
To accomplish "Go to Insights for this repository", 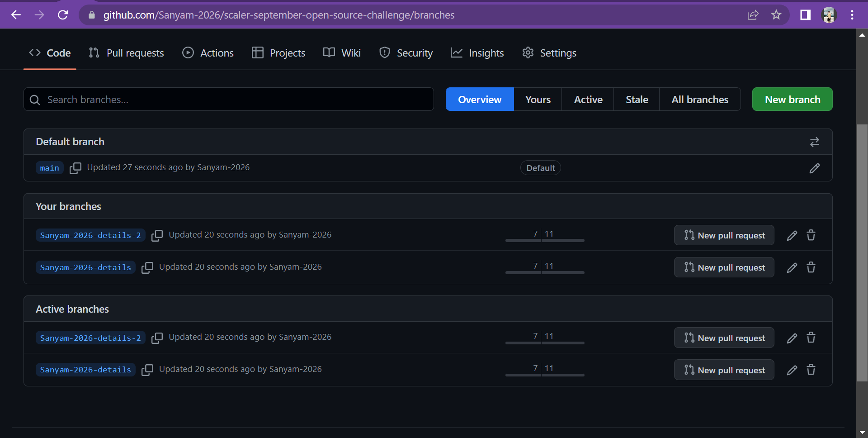I will click(x=477, y=53).
